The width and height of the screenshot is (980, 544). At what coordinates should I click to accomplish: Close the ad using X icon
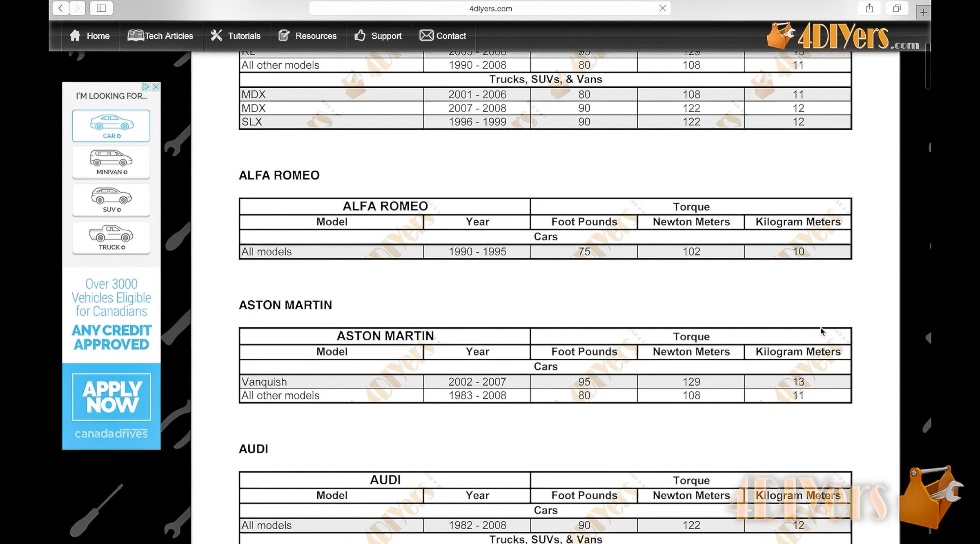point(156,87)
